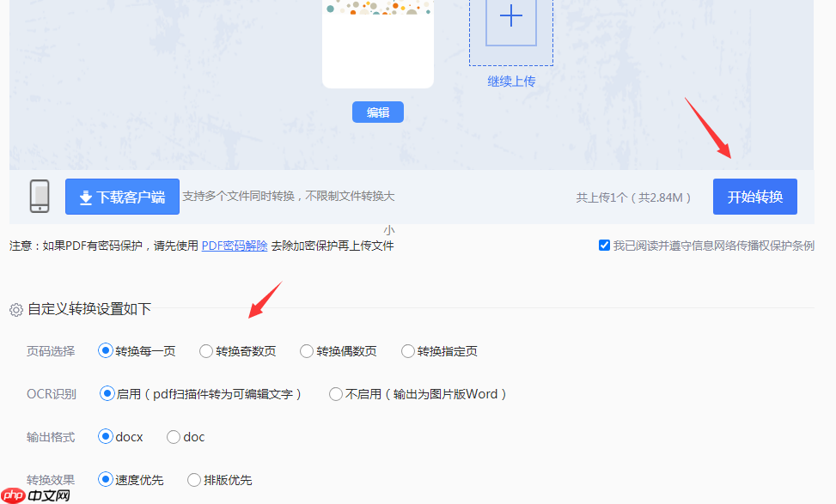Choose the 转换指定页 option
The width and height of the screenshot is (836, 504).
point(407,351)
